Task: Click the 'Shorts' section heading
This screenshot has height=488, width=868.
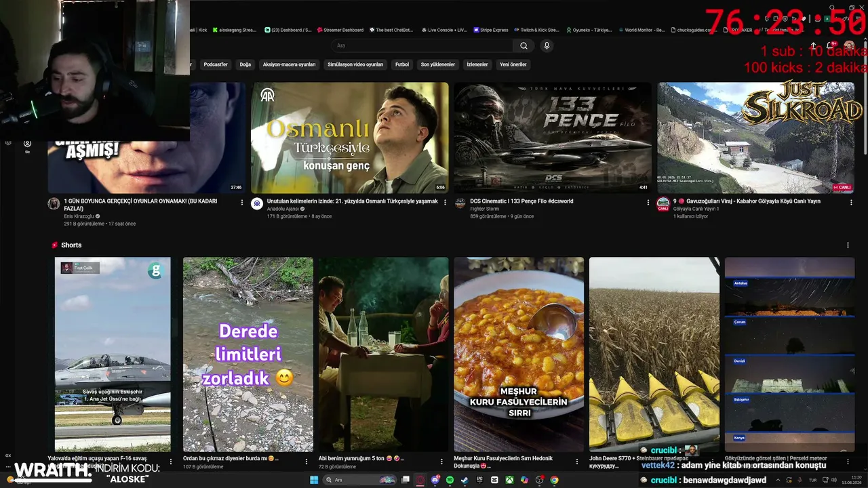Action: 71,245
